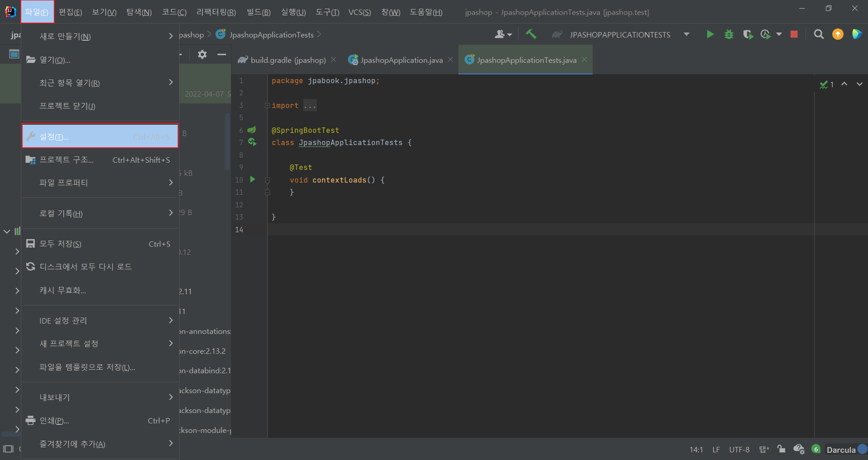Click the LF line separator indicator
Viewport: 868px width, 460px height.
click(716, 450)
